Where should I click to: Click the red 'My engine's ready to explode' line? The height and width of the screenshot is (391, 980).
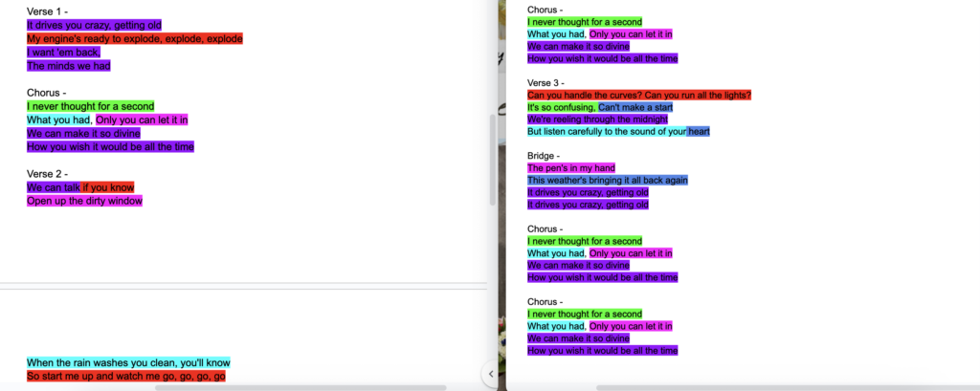point(134,39)
